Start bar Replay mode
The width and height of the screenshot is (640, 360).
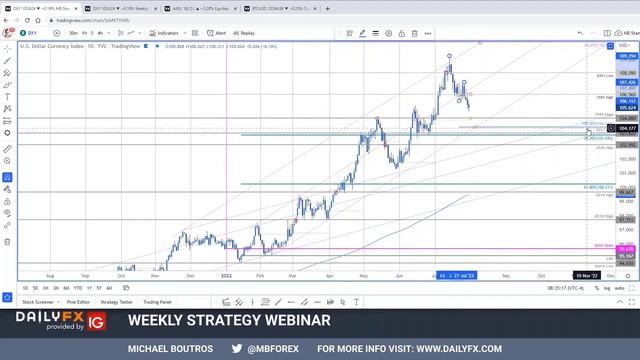244,33
